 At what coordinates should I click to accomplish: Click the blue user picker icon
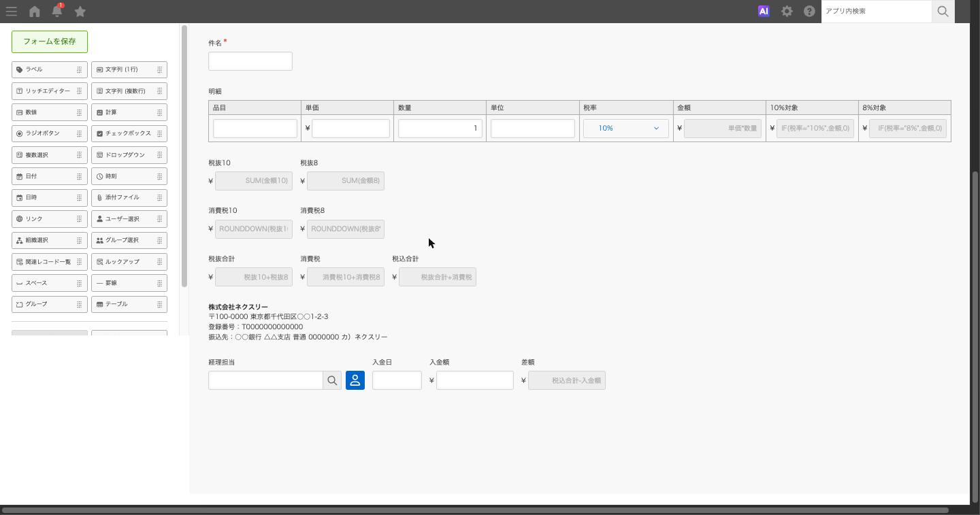click(x=355, y=380)
